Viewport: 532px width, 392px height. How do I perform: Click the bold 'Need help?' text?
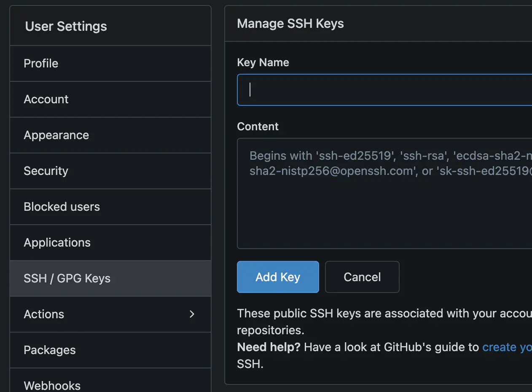click(x=269, y=347)
